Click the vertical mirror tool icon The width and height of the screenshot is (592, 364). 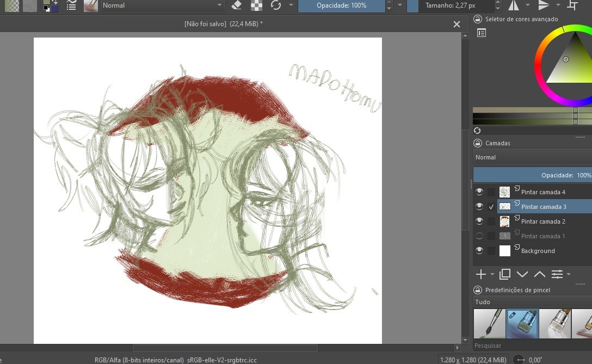[543, 5]
